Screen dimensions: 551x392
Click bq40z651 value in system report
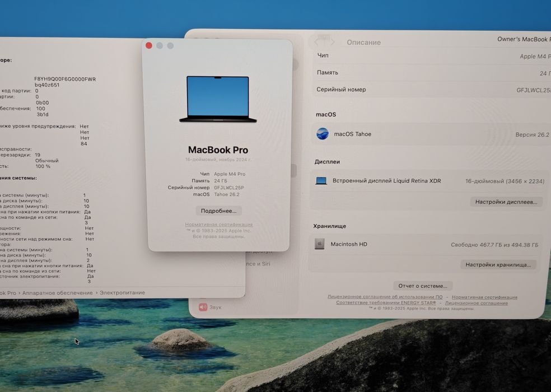tap(47, 85)
